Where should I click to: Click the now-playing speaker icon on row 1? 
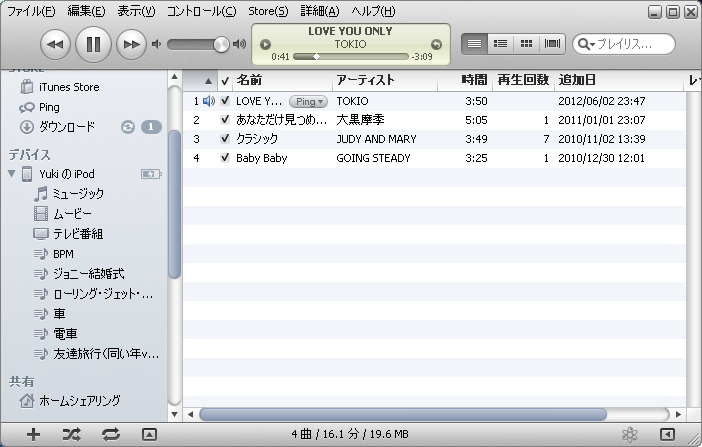tap(209, 101)
